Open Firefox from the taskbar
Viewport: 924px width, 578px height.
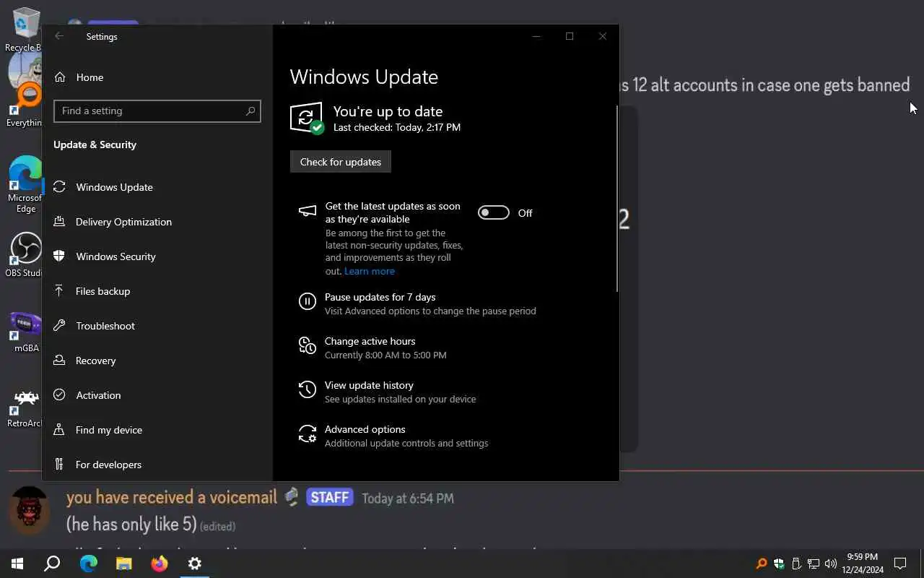(x=159, y=564)
